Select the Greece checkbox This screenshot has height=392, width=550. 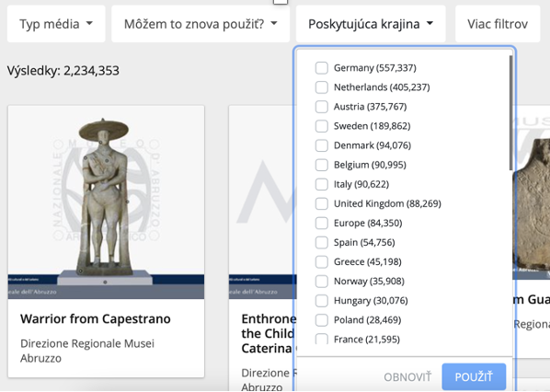321,262
